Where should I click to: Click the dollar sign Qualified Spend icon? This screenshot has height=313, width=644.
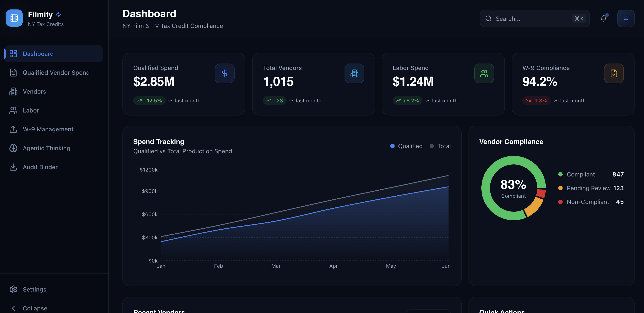click(x=224, y=73)
